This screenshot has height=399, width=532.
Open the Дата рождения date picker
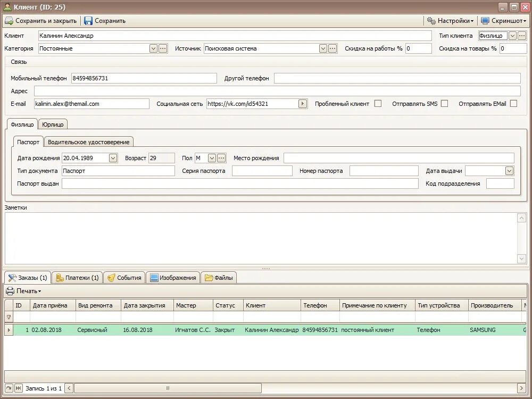point(113,158)
